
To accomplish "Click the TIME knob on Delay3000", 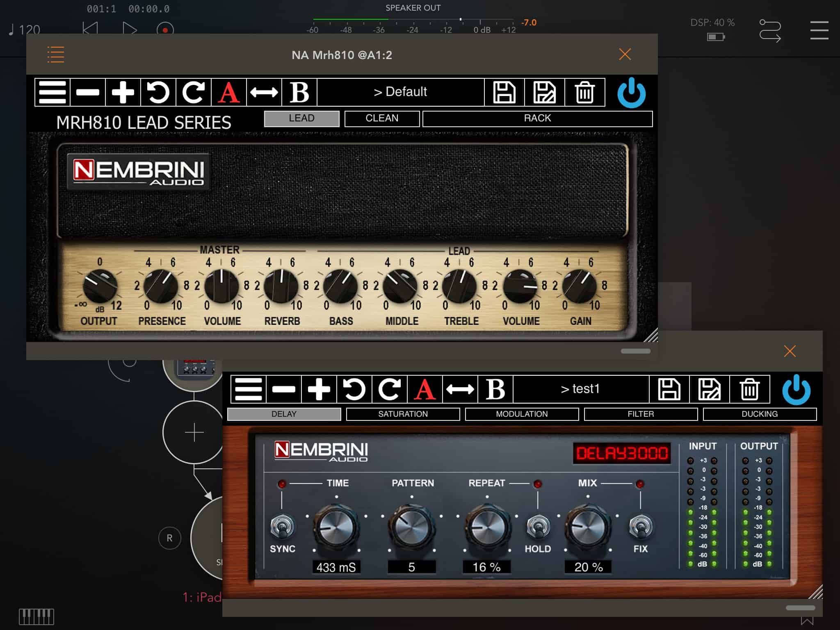I will [336, 527].
